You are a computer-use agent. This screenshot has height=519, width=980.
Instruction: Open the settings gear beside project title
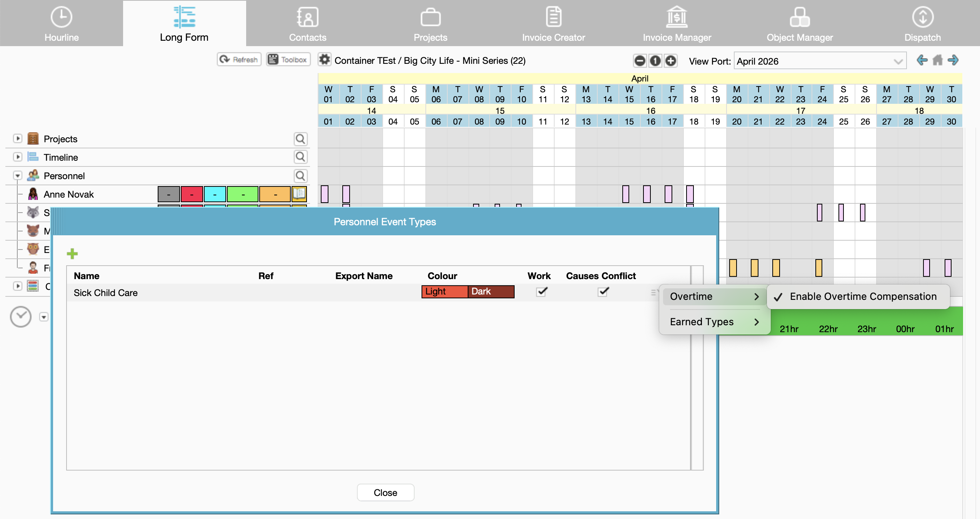(x=325, y=60)
